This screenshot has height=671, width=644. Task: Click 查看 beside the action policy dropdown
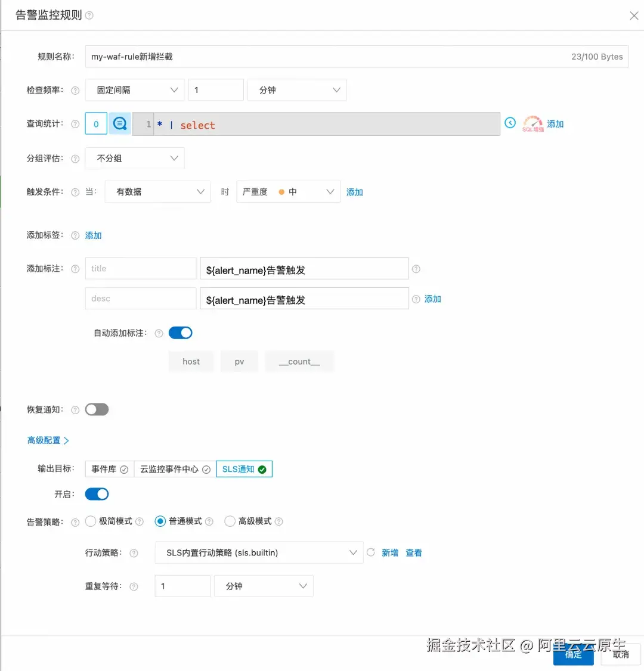point(414,552)
